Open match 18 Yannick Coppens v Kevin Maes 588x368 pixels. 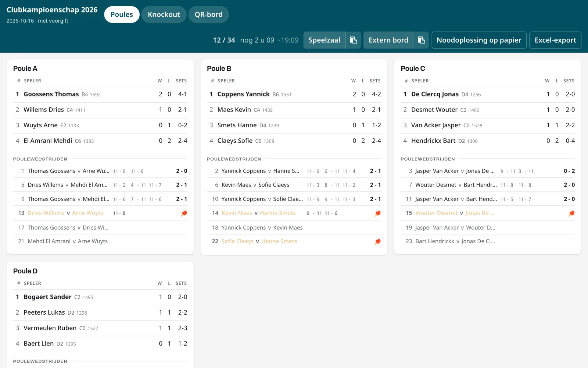(x=294, y=228)
